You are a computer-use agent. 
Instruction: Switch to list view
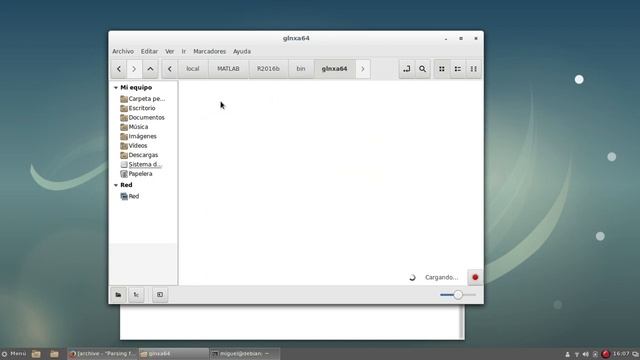[x=458, y=69]
